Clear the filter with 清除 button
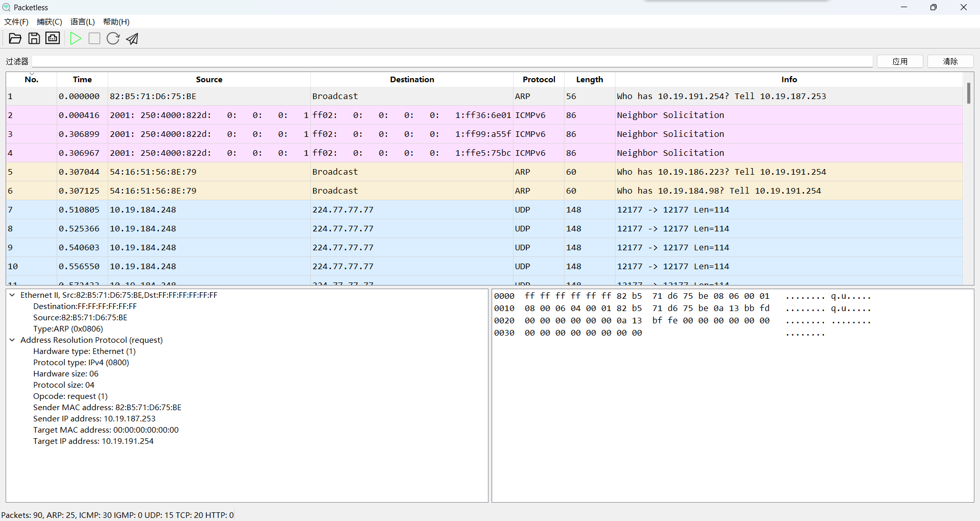 pos(951,61)
